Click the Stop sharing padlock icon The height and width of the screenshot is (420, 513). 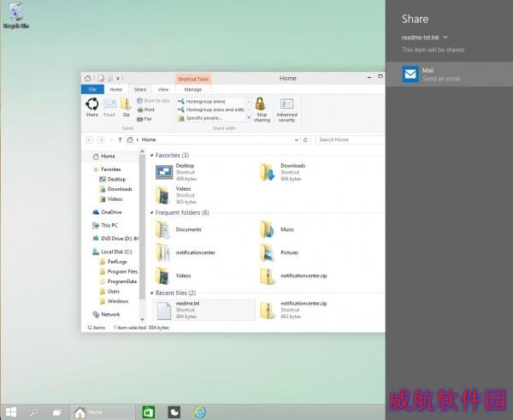point(262,109)
